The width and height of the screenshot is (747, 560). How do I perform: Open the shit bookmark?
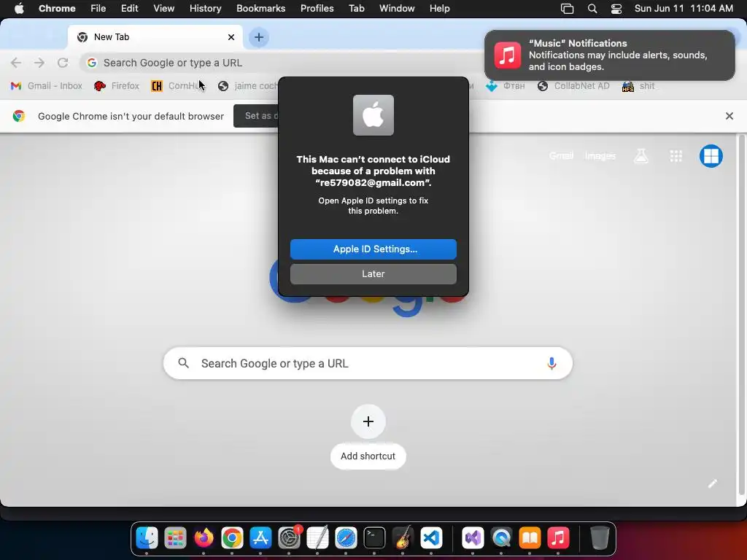[x=638, y=86]
